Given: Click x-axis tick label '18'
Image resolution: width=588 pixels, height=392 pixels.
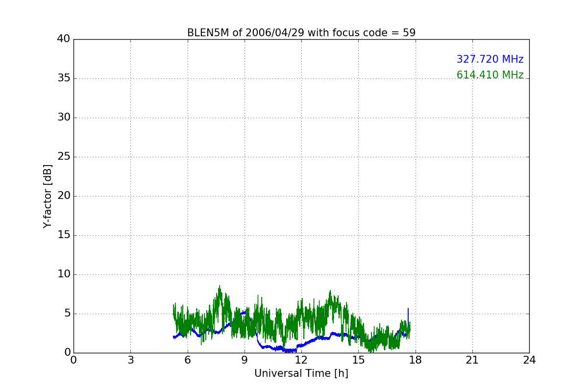Looking at the screenshot, I should click(416, 360).
